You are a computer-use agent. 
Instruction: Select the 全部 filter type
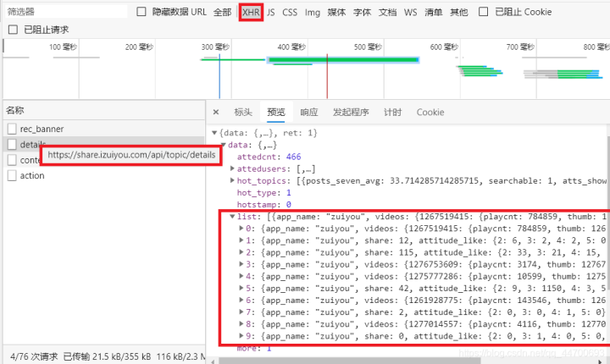coord(222,12)
